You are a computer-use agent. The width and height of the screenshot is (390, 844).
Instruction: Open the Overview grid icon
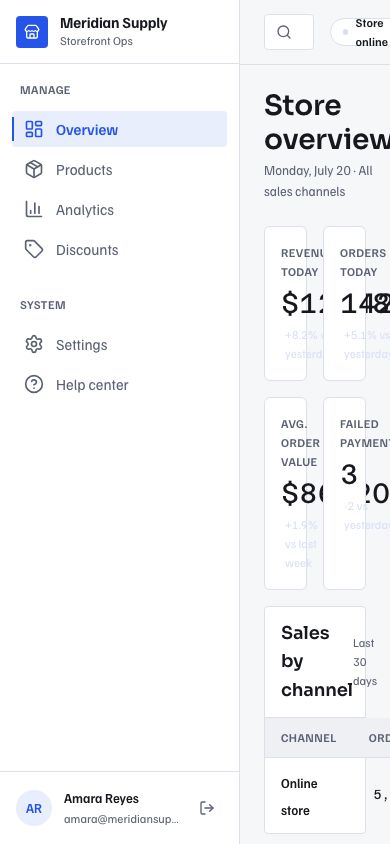pyautogui.click(x=34, y=129)
